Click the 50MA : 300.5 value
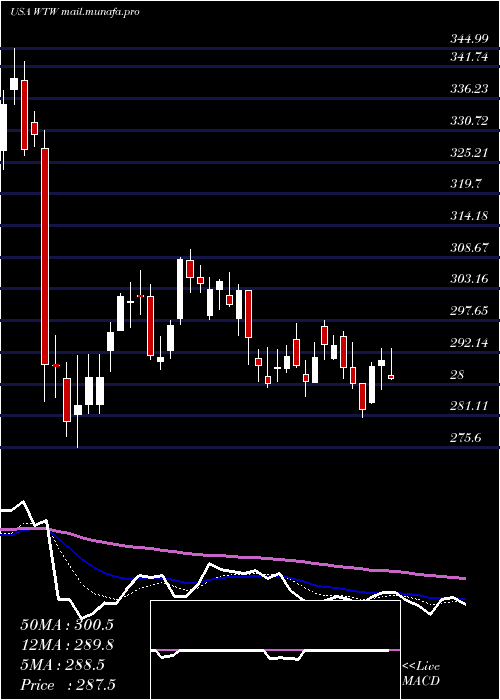500x700 pixels. pos(66,625)
